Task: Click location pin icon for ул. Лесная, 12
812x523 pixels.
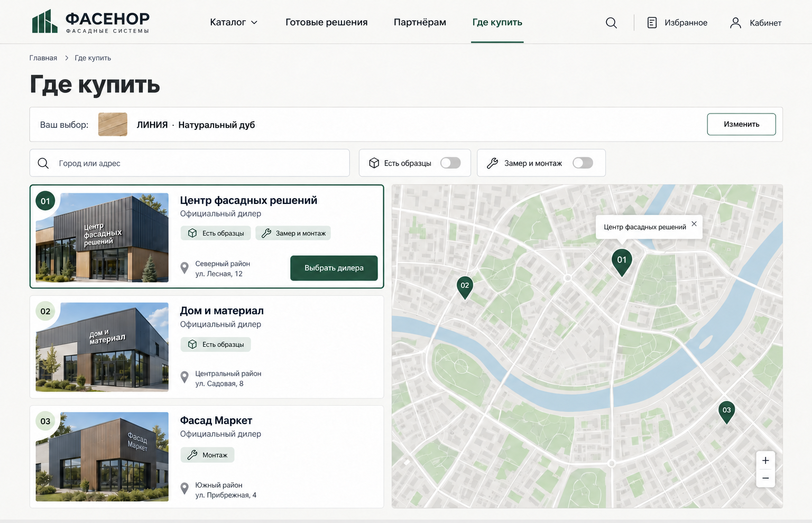Action: [x=184, y=268]
